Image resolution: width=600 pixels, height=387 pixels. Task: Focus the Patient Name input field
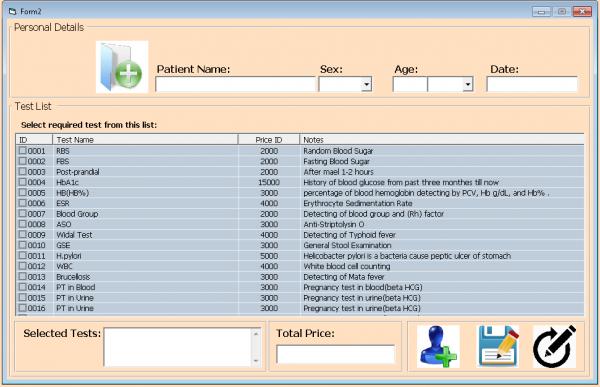(235, 84)
